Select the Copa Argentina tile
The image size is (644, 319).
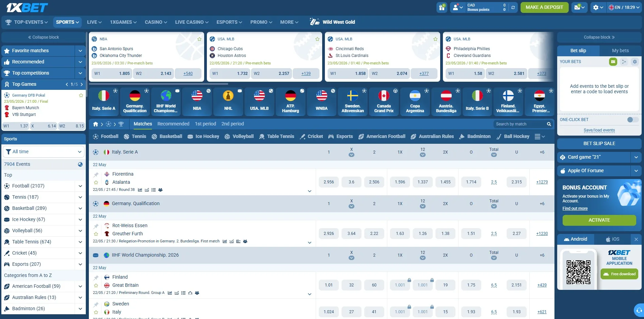415,102
